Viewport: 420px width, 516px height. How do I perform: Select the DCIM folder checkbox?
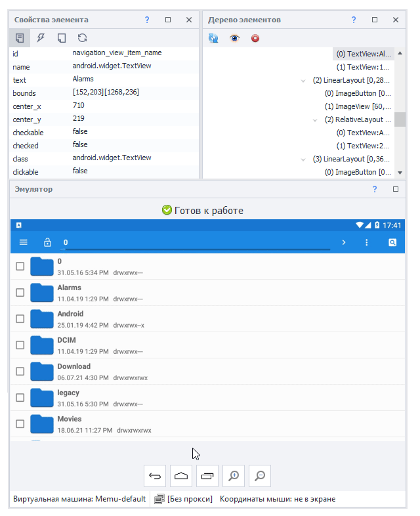(x=20, y=345)
